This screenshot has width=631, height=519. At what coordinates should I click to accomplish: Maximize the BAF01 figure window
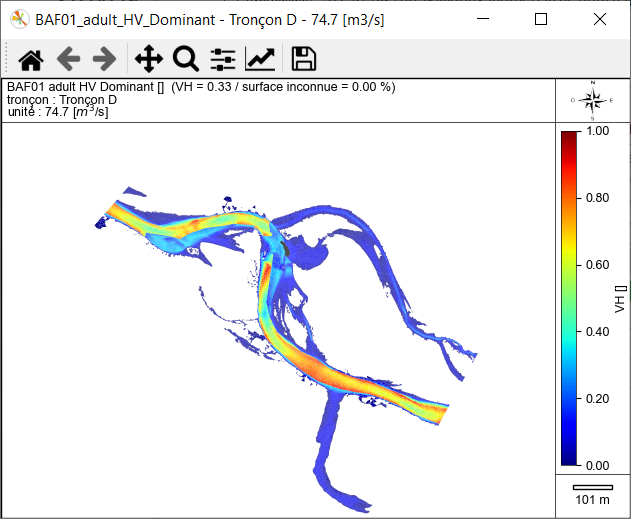(541, 19)
